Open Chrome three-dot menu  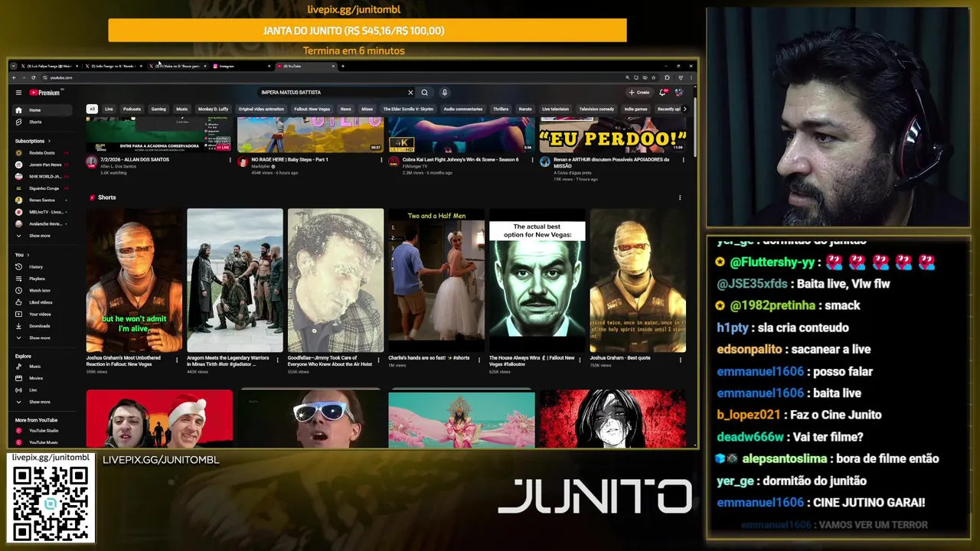pyautogui.click(x=691, y=77)
